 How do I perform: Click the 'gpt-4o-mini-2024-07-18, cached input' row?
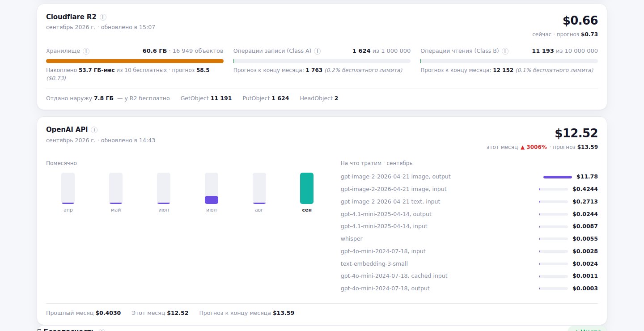click(469, 276)
